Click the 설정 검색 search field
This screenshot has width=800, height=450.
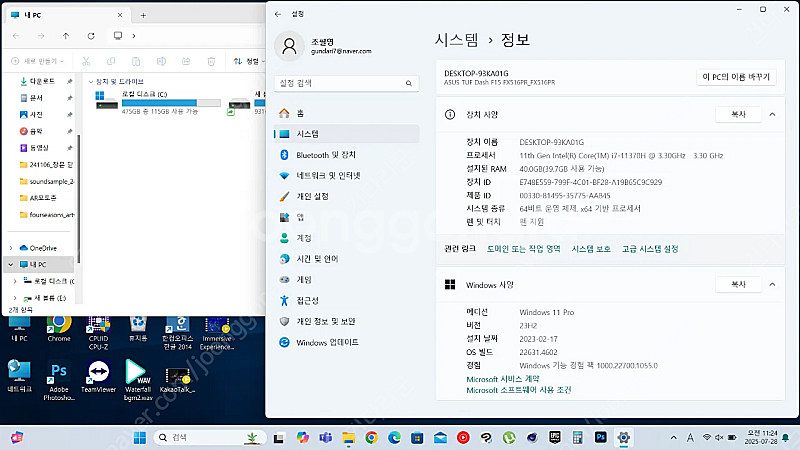click(x=346, y=83)
